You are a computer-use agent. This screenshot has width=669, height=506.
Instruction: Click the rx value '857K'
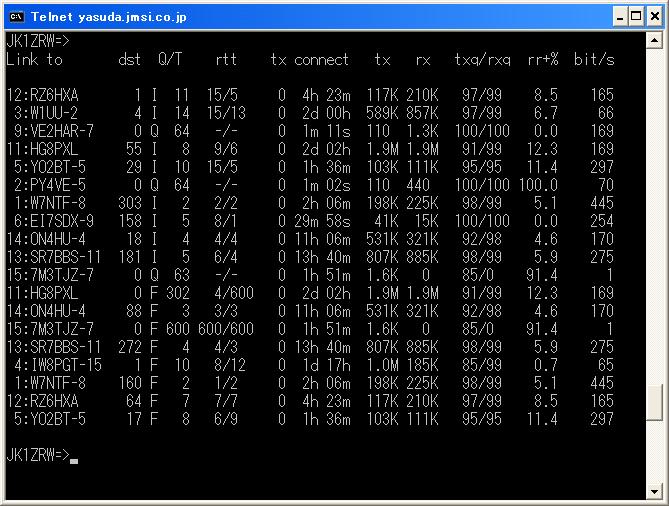click(x=422, y=113)
